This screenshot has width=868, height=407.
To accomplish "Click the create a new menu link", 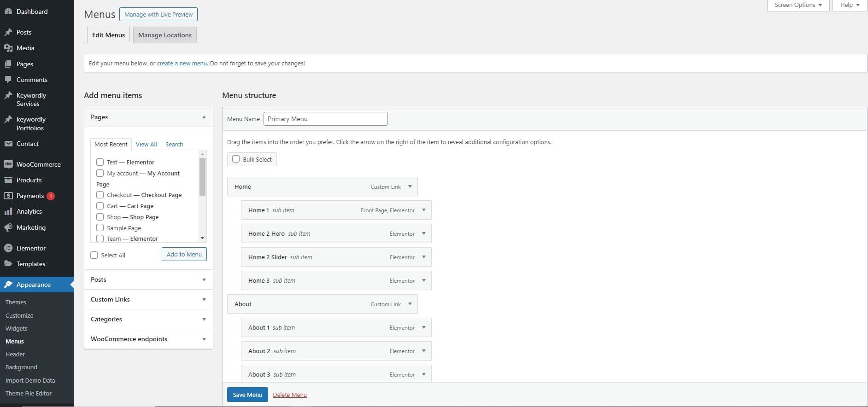I will click(x=182, y=64).
